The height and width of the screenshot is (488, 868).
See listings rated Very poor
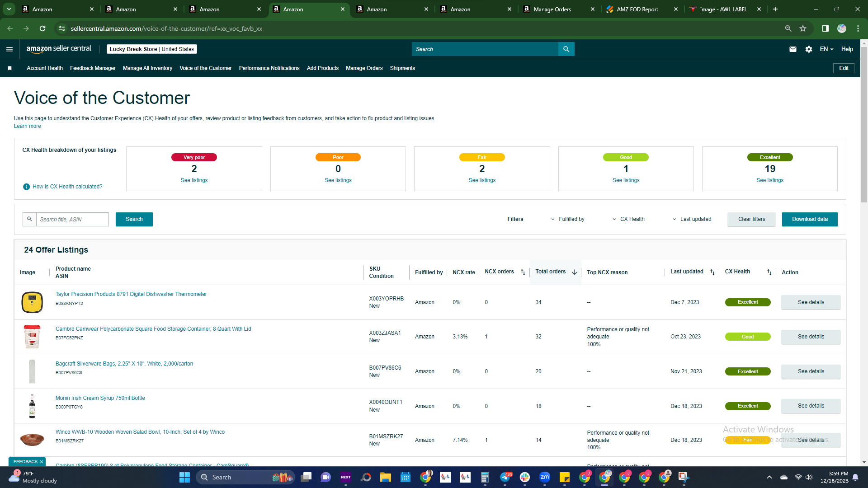click(194, 180)
